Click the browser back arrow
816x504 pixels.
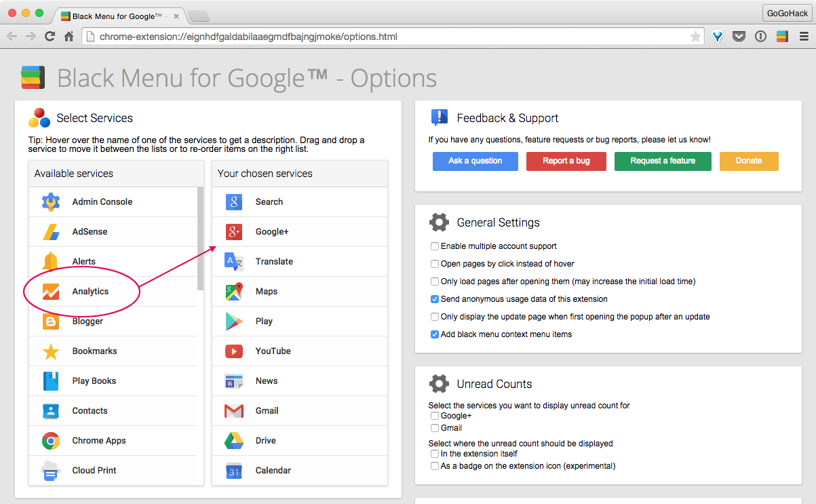(12, 37)
